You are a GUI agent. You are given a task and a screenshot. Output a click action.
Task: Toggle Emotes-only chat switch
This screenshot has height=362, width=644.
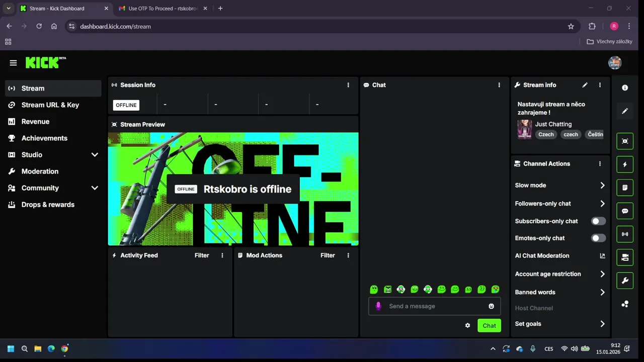tap(598, 238)
